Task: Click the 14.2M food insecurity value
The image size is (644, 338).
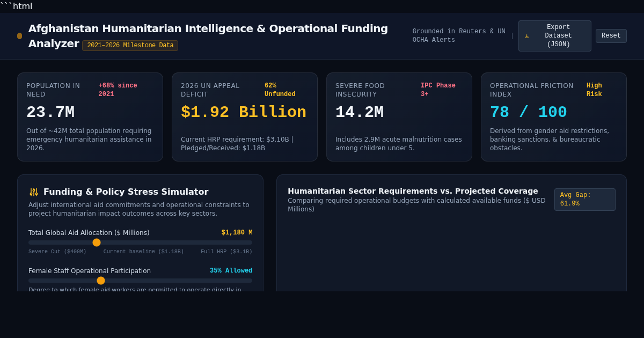Action: tap(360, 113)
